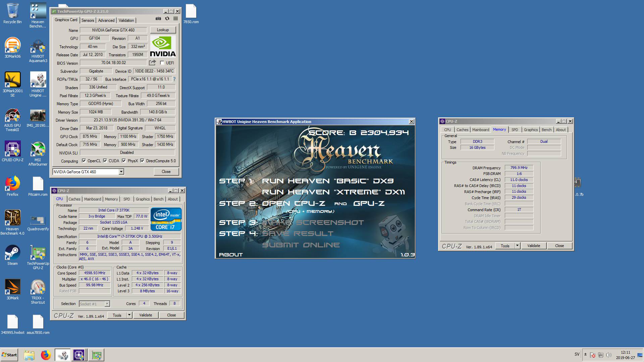Open Firefox from the taskbar
Screen dimensions: 644x362
pyautogui.click(x=46, y=355)
